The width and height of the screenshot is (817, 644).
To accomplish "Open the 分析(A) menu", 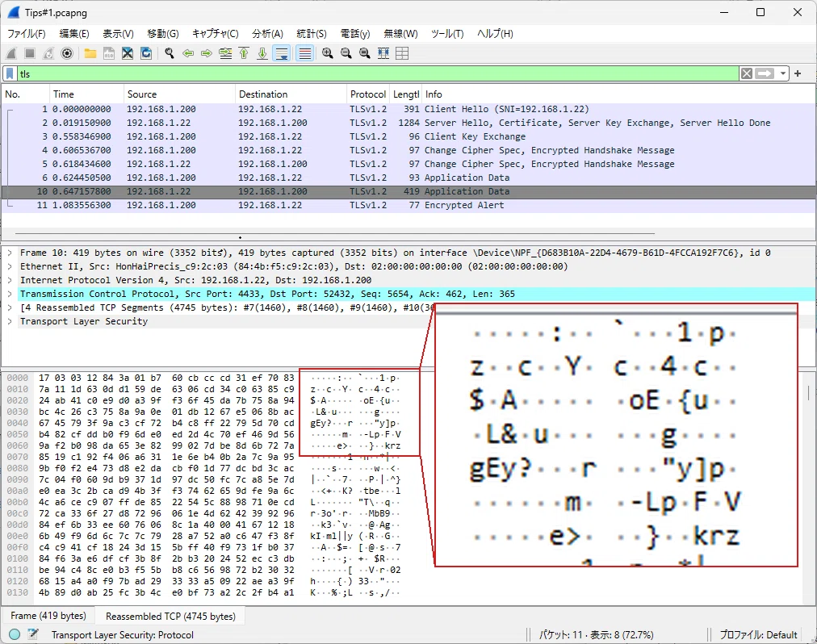I will pyautogui.click(x=267, y=34).
